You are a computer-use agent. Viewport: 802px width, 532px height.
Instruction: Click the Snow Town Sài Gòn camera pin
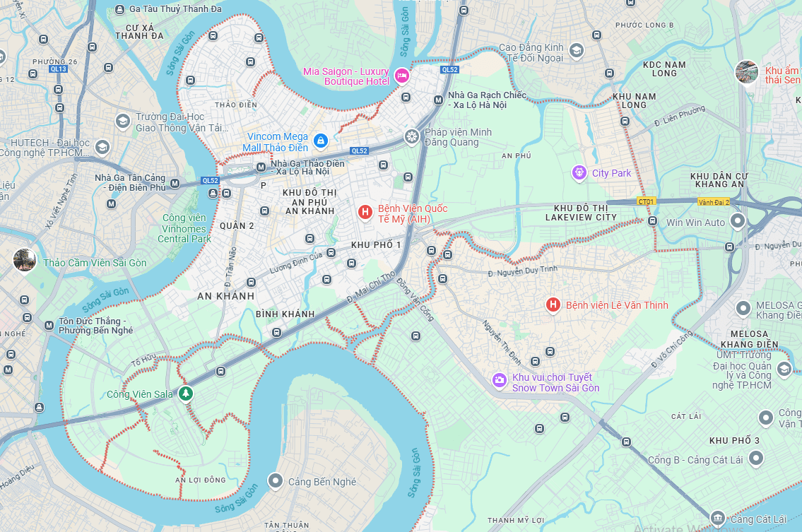pyautogui.click(x=499, y=380)
